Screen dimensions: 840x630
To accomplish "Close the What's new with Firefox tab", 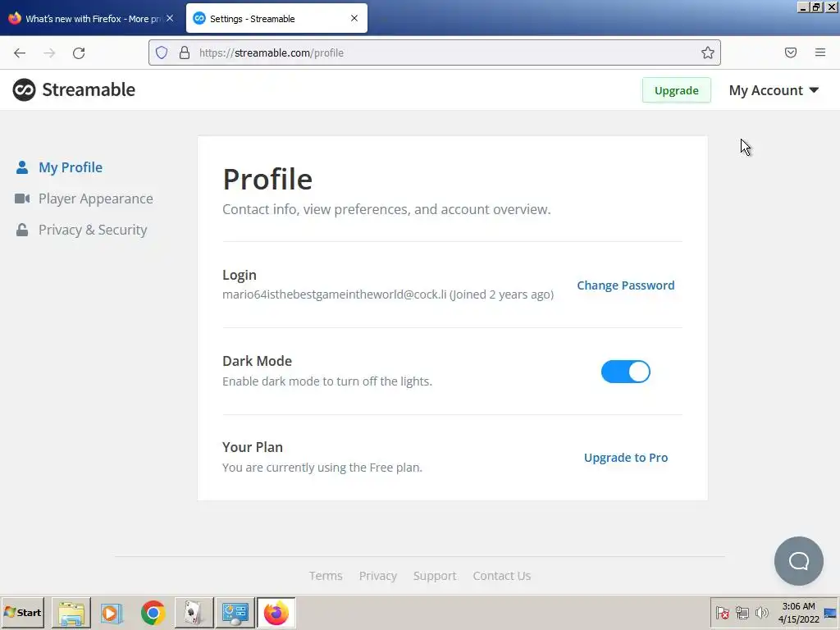I will tap(170, 18).
